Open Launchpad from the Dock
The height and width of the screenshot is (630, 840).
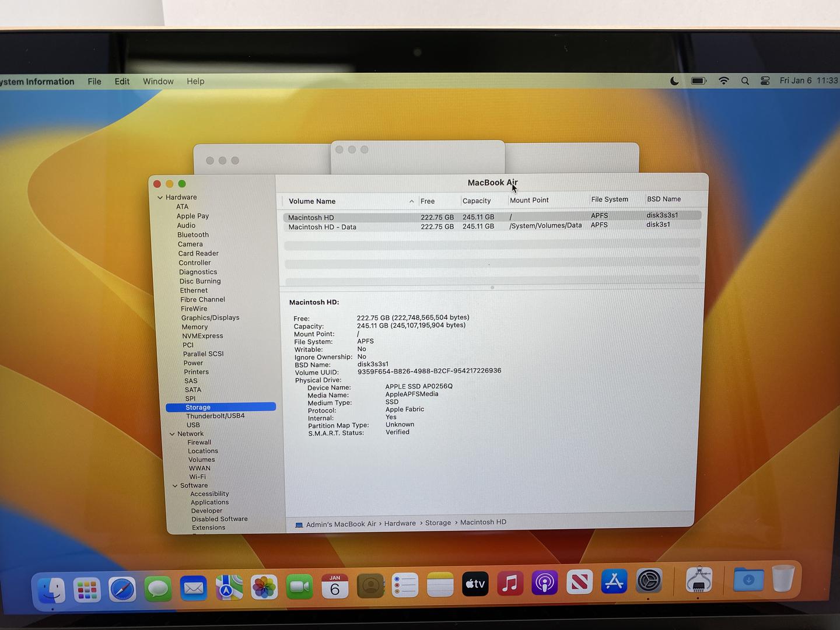tap(87, 590)
